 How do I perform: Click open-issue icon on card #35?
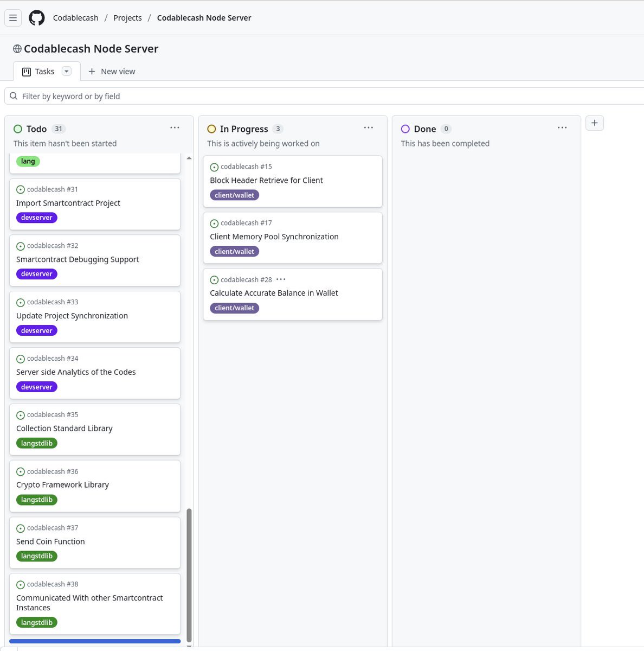[21, 416]
